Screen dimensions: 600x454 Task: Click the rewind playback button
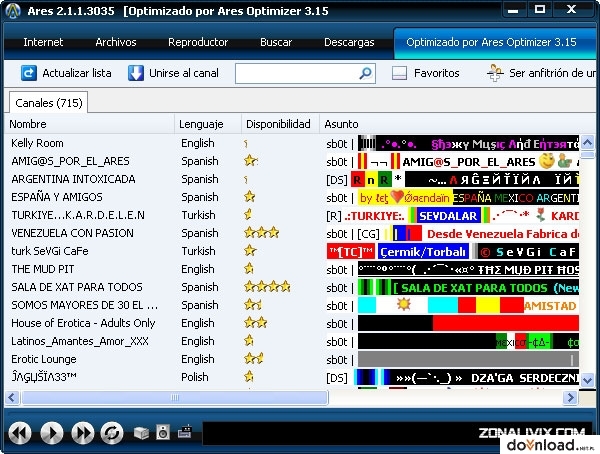20,433
